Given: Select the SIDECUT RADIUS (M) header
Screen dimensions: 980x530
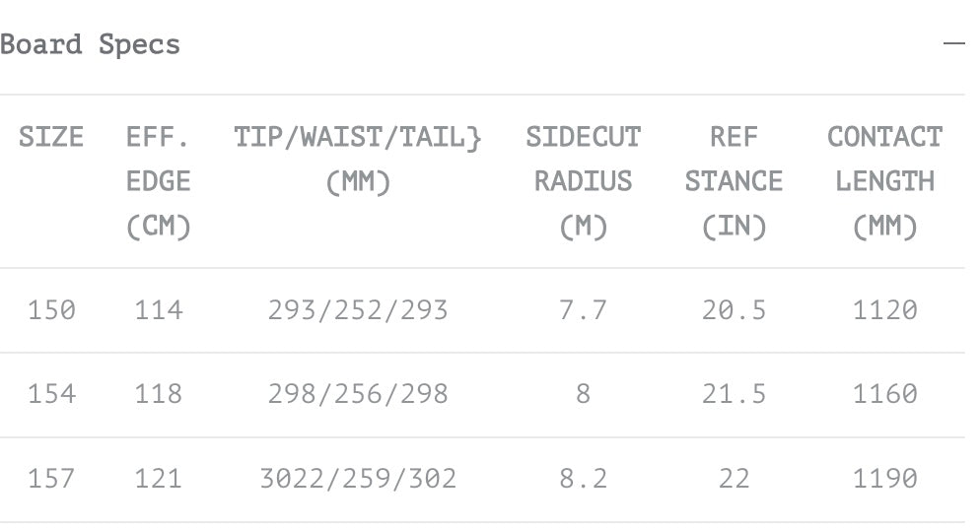Looking at the screenshot, I should [583, 181].
